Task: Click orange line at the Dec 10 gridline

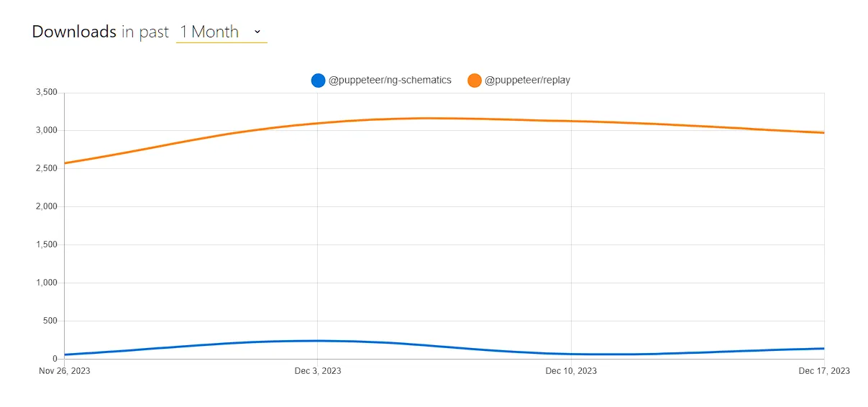Action: (x=571, y=121)
